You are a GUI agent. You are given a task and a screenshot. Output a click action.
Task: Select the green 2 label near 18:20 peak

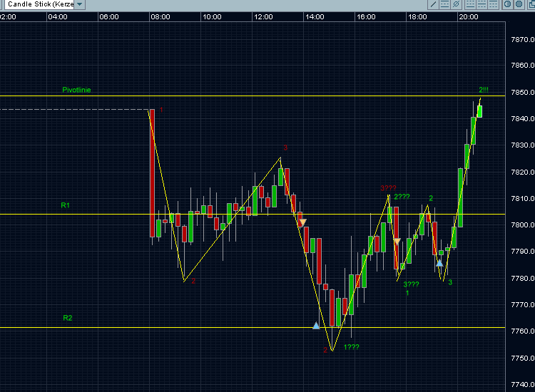(431, 198)
